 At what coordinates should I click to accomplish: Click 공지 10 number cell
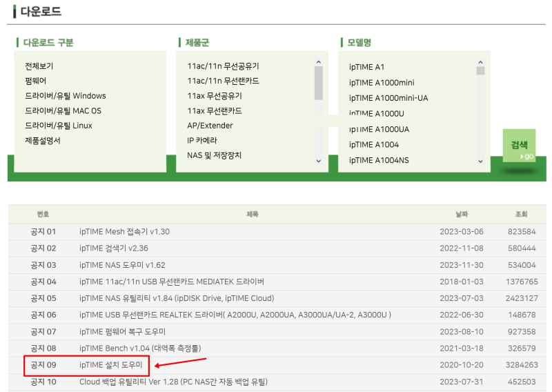pyautogui.click(x=43, y=382)
